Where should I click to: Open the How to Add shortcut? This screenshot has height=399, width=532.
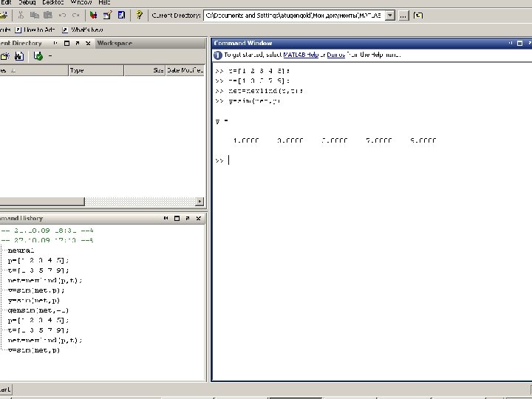click(x=35, y=30)
